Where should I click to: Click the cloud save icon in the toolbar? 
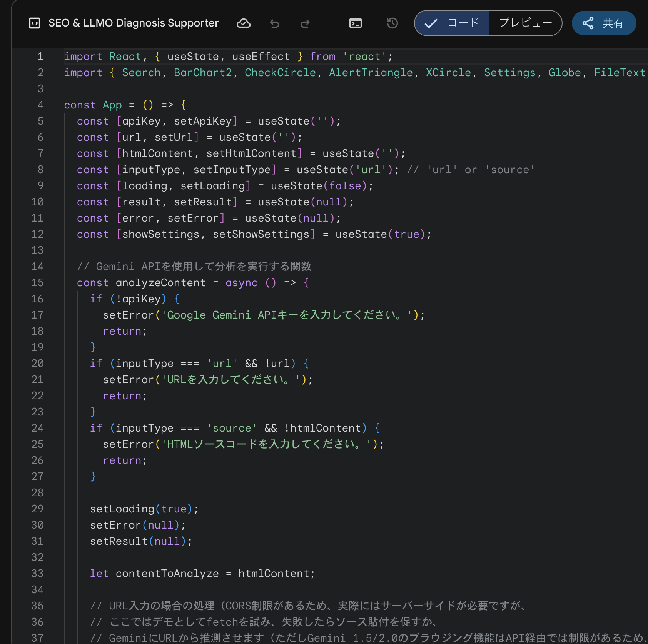pyautogui.click(x=244, y=23)
